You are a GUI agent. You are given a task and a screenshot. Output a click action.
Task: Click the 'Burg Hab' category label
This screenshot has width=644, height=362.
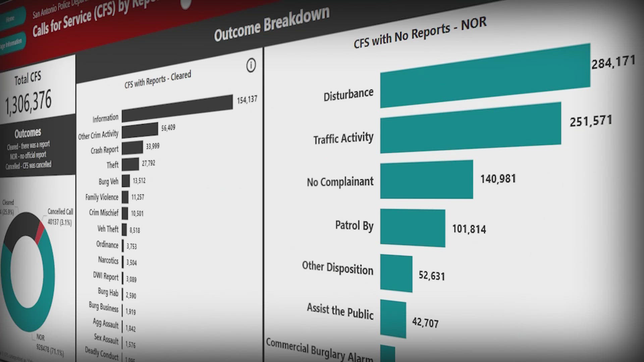[x=108, y=292]
